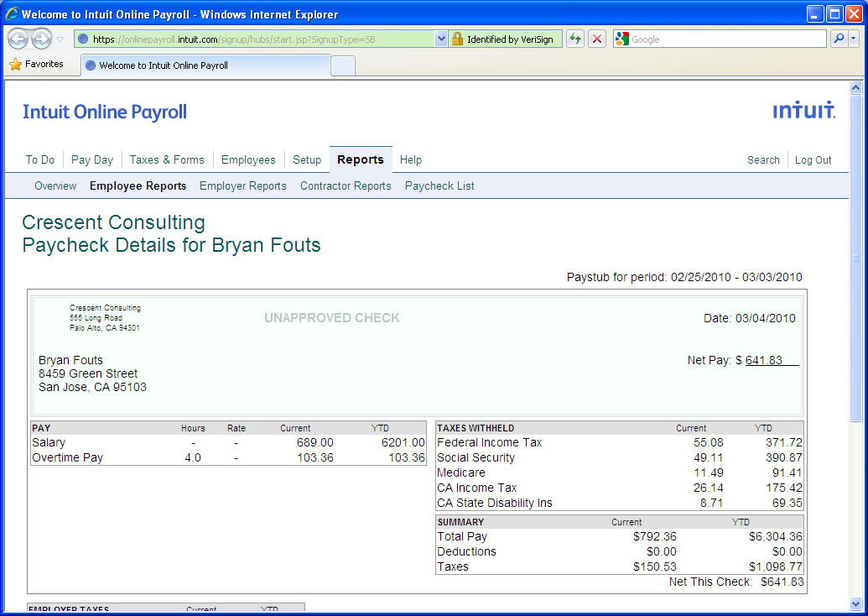Click the Total Pay summary label

pos(462,536)
